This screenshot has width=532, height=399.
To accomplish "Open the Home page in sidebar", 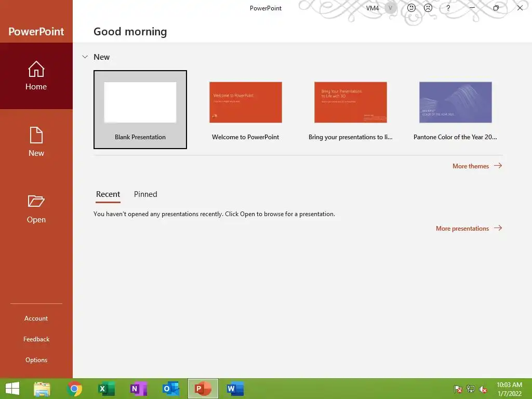I will tap(36, 76).
